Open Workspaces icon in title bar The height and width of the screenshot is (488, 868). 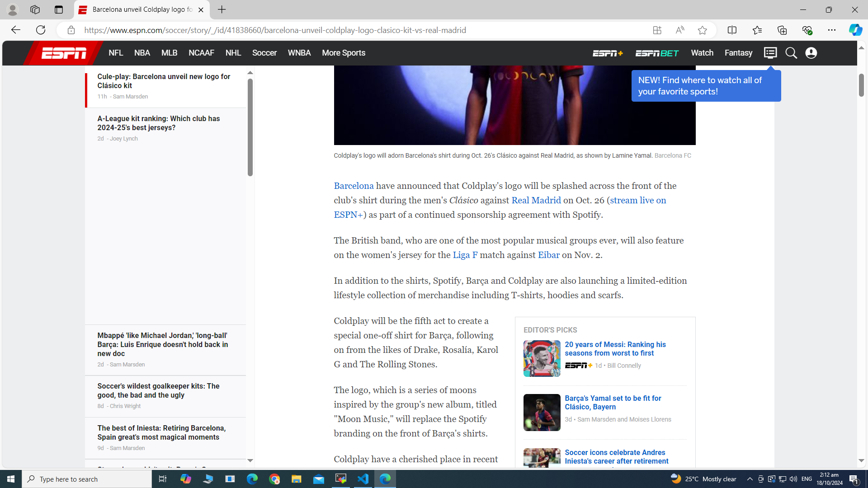[35, 9]
